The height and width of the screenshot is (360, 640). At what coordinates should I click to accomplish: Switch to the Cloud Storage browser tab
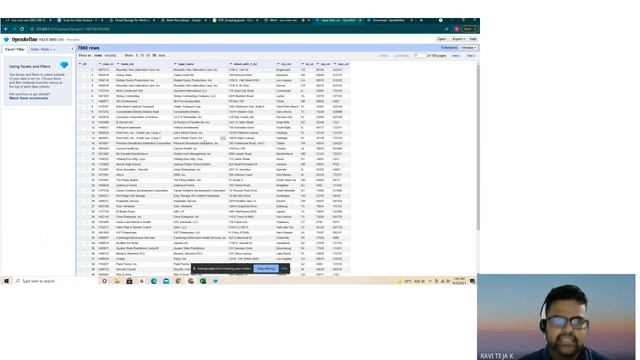click(131, 20)
